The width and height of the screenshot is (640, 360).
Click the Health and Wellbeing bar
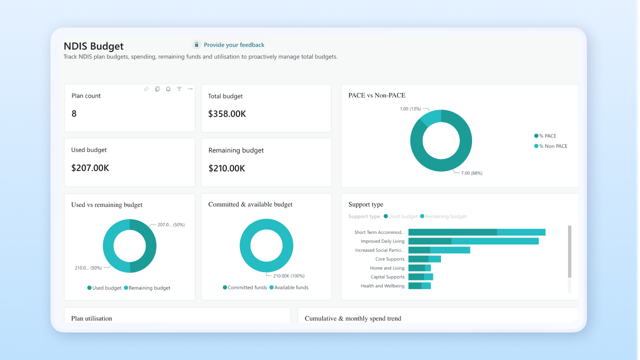pyautogui.click(x=420, y=286)
